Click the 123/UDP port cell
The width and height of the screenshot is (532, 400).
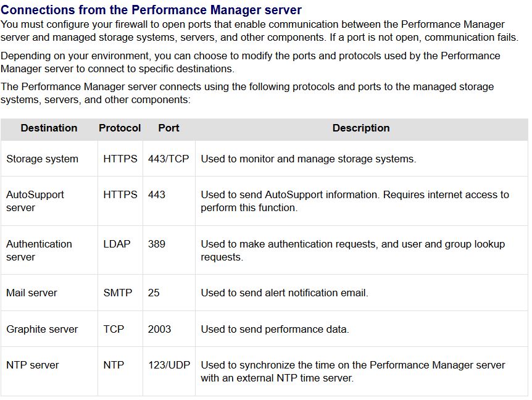(169, 365)
